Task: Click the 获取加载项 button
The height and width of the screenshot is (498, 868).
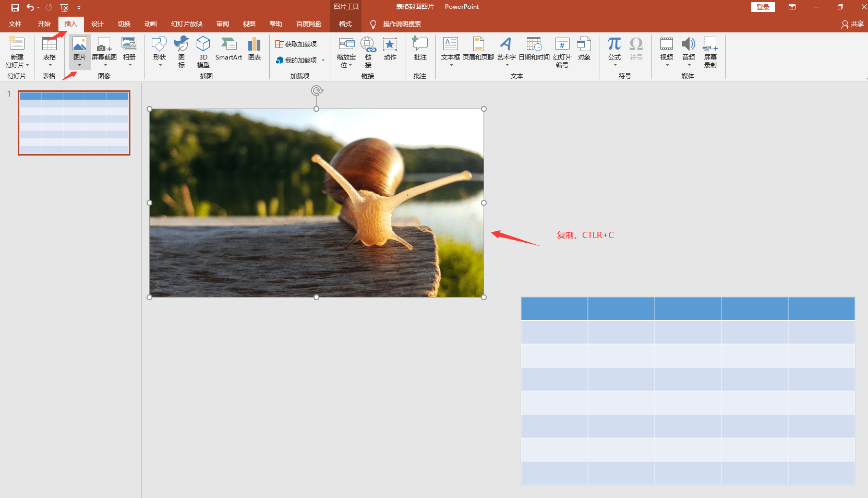Action: pyautogui.click(x=296, y=44)
